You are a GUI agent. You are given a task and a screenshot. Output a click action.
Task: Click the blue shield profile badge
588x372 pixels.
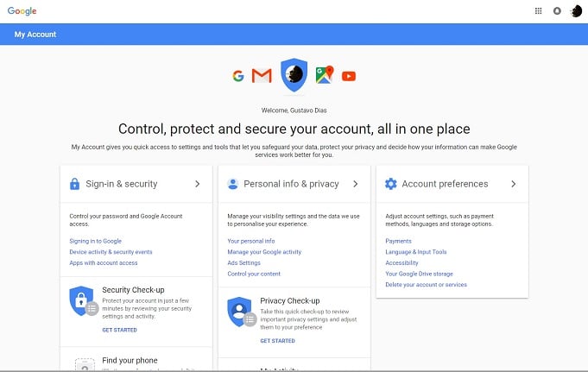coord(294,74)
